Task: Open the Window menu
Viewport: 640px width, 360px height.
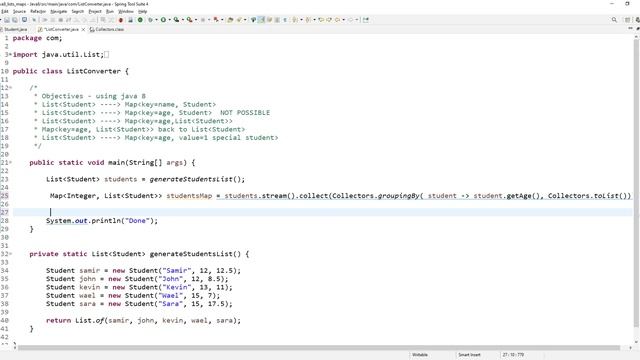Action: (126, 11)
